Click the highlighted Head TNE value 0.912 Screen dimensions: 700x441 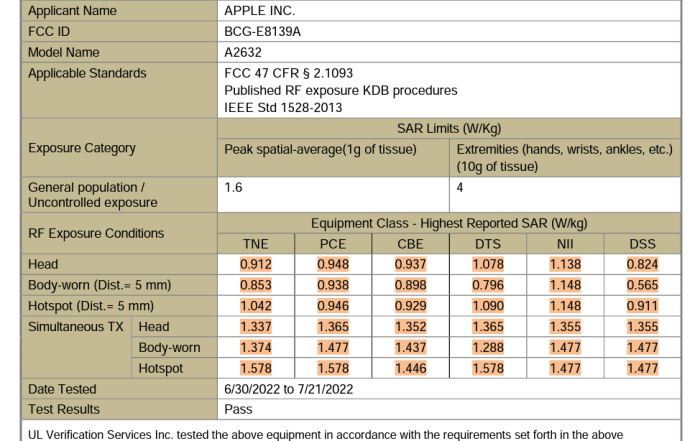(x=256, y=265)
